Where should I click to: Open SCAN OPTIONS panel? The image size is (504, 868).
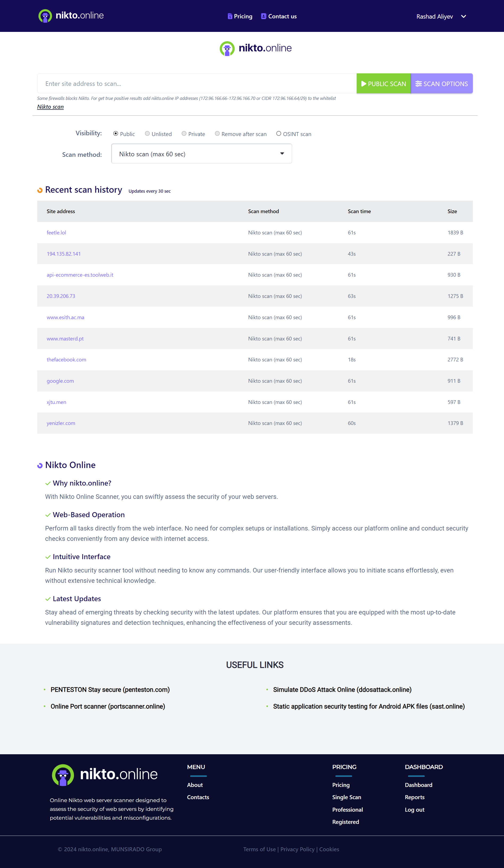pos(441,83)
